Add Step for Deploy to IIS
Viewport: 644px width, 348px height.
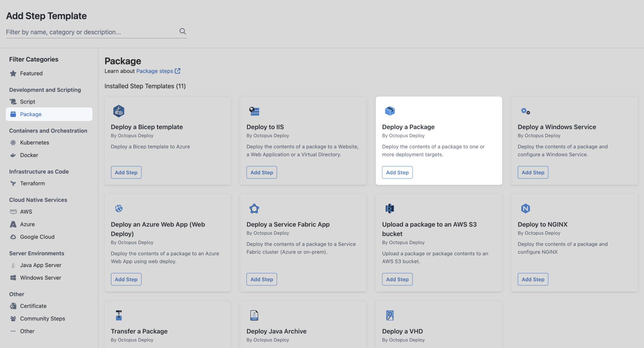pos(262,172)
